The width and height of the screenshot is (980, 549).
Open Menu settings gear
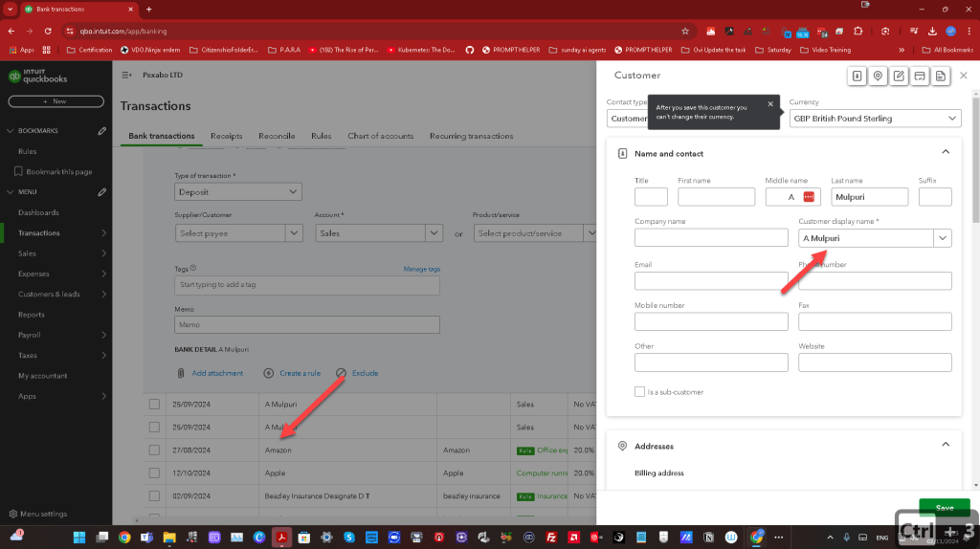point(13,514)
